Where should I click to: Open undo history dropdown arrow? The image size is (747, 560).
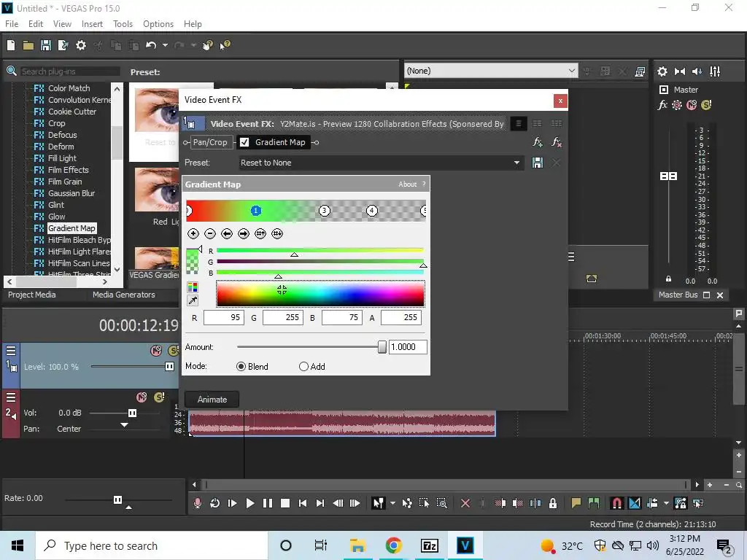[165, 45]
